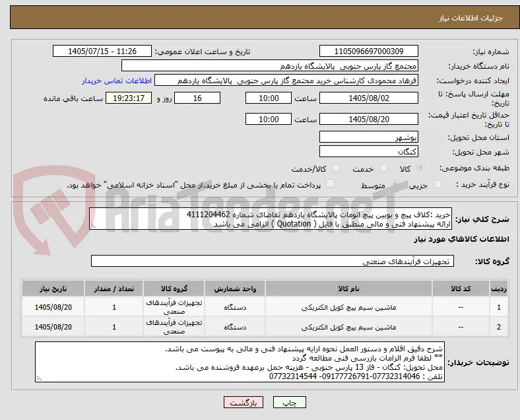520x420 pixels.
Task: Click the item name in row 1
Action: tap(348, 308)
